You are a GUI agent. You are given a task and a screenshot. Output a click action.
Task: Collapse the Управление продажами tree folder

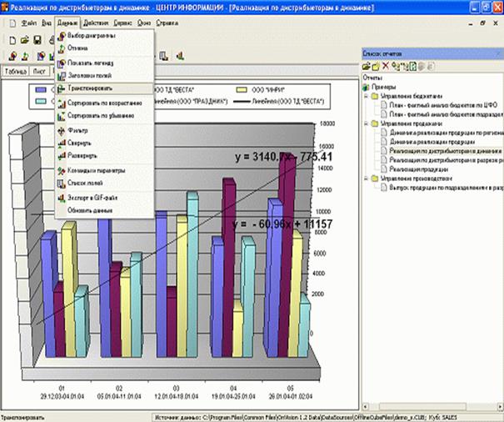(366, 123)
